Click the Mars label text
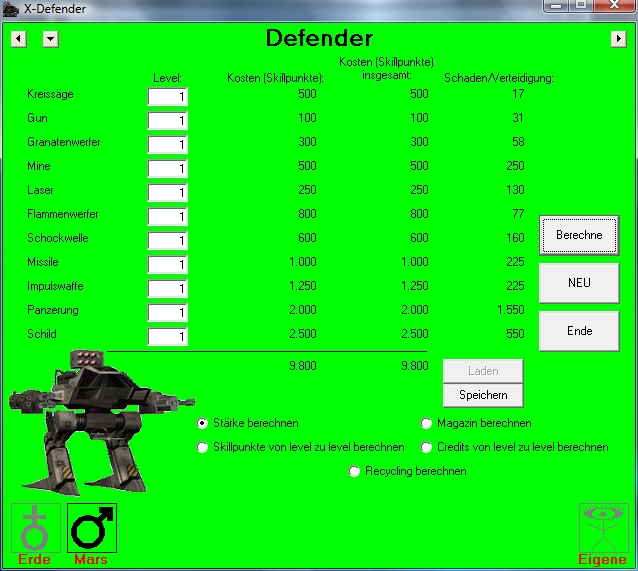 click(91, 560)
